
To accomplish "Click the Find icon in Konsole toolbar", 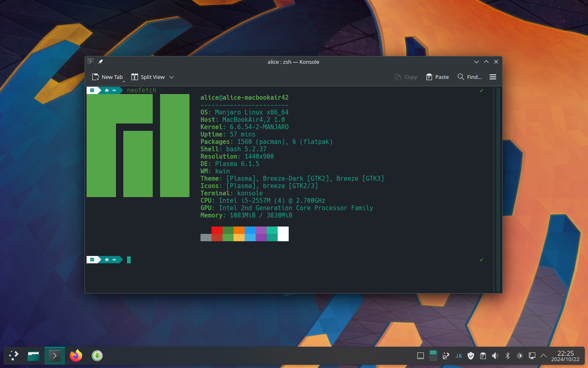I will click(x=470, y=77).
